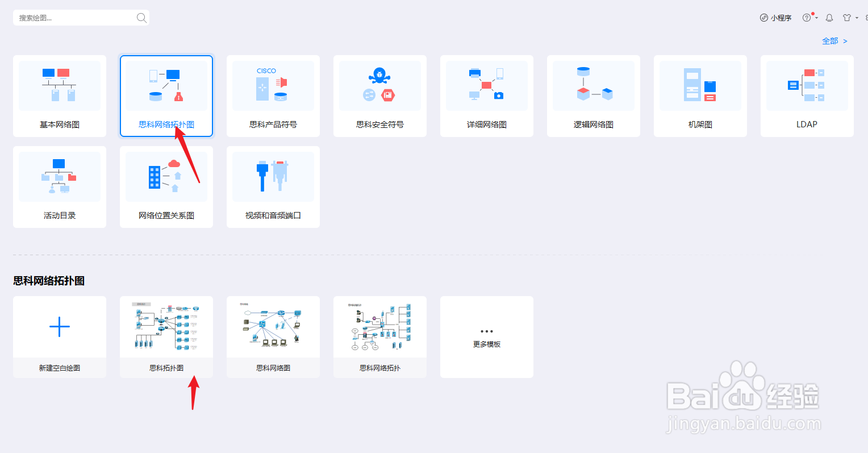Select the 机架图 category
868x453 pixels.
700,95
